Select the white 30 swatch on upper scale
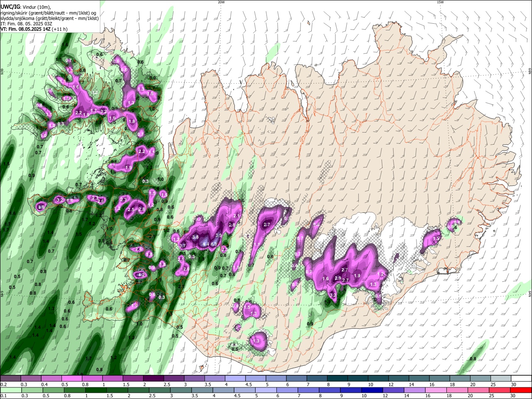Image resolution: width=532 pixels, height=399 pixels. (521, 379)
